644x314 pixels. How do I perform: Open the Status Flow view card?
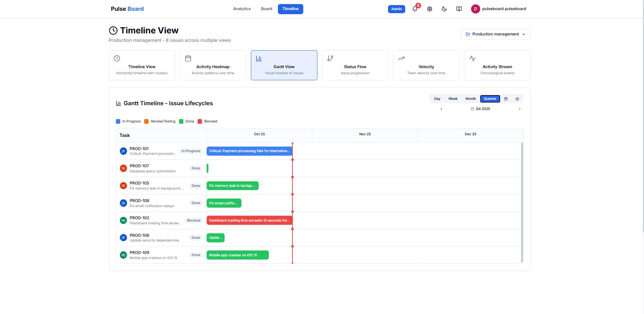(x=355, y=65)
